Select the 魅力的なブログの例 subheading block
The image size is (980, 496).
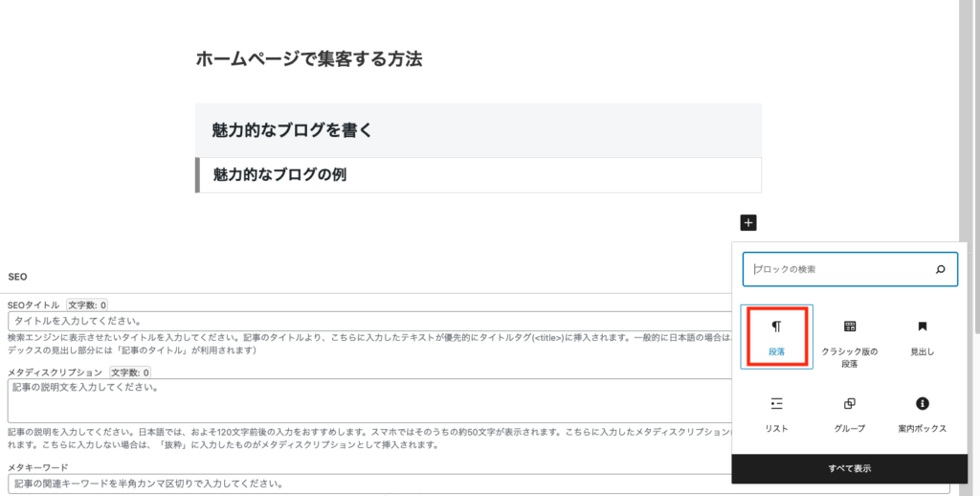pos(479,174)
